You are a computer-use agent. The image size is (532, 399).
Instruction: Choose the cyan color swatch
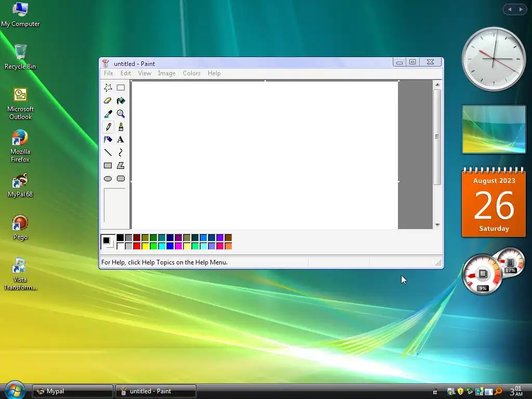[x=162, y=246]
